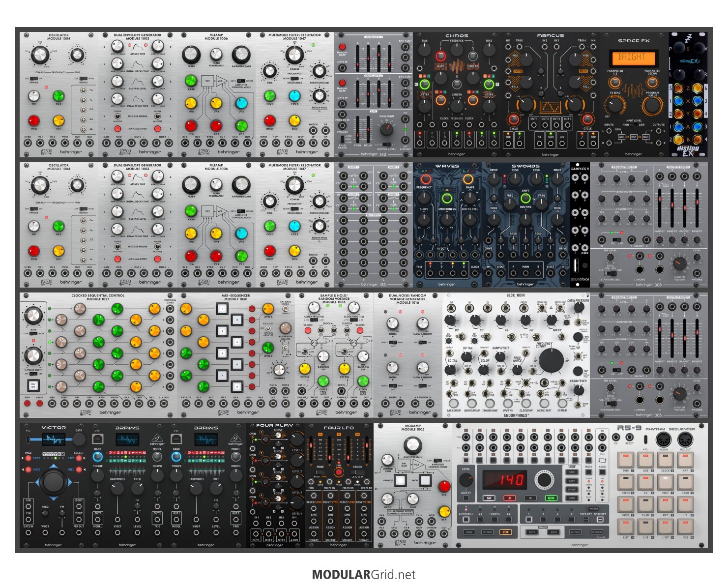Click the AUTOFILL button on RS-9
Viewport: 728px width, 585px height.
(575, 532)
